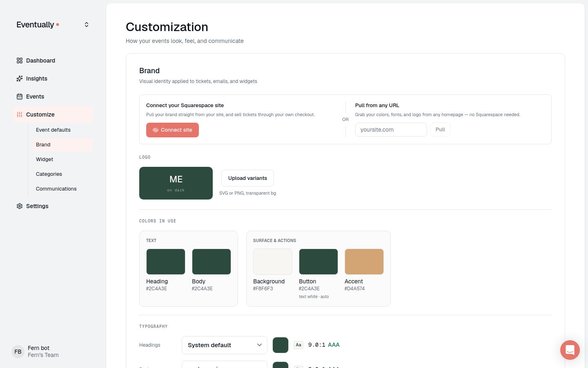Click the Pull button
Viewport: 588px width, 368px height.
[440, 130]
